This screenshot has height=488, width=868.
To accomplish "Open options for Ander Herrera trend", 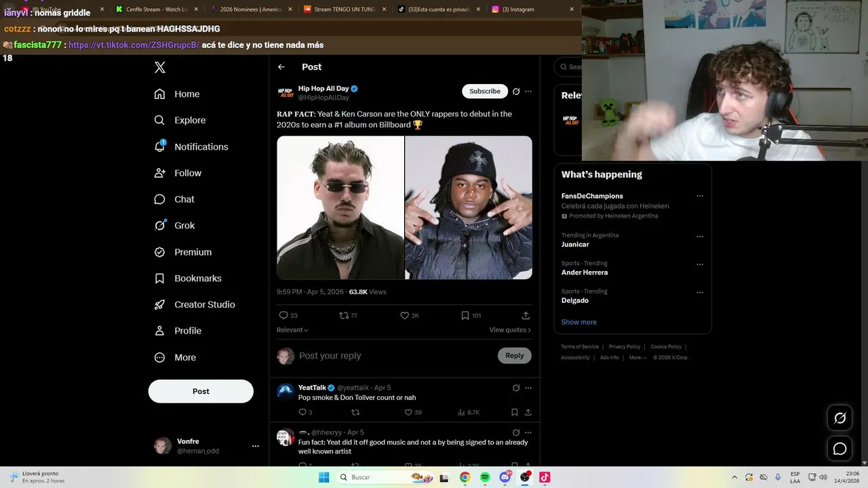I will [700, 264].
